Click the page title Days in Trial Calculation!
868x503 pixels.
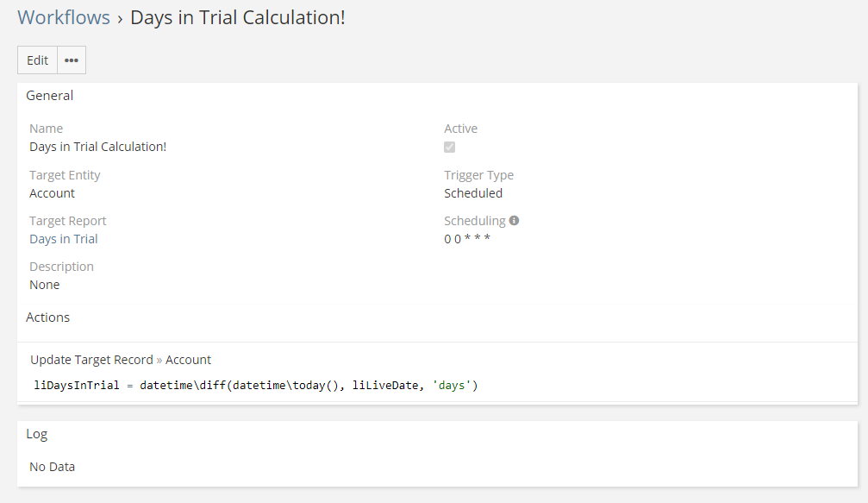click(238, 17)
